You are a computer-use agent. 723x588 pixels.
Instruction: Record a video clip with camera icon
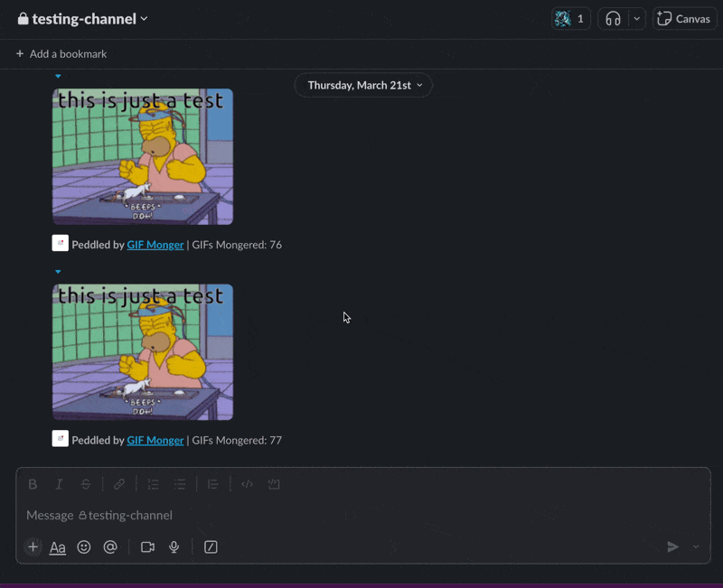tap(147, 547)
